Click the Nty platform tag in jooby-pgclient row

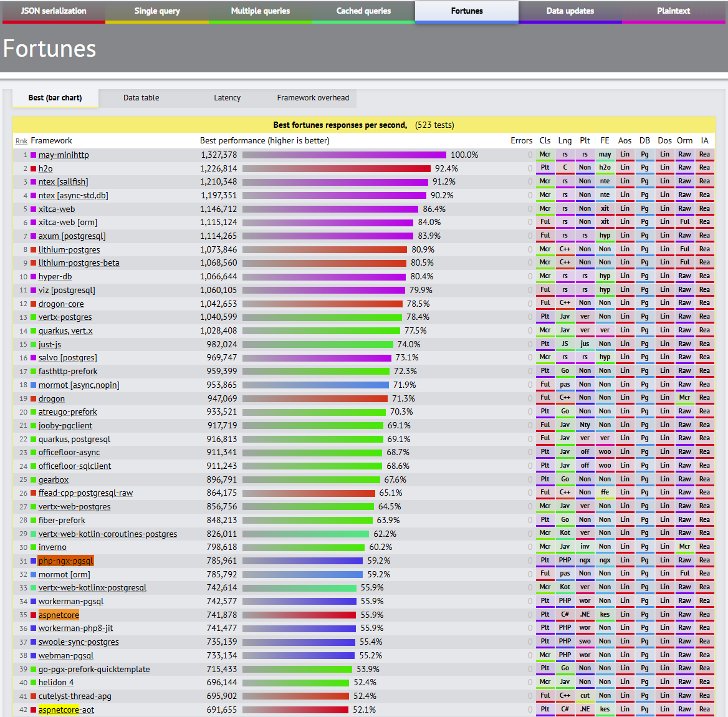pyautogui.click(x=585, y=425)
